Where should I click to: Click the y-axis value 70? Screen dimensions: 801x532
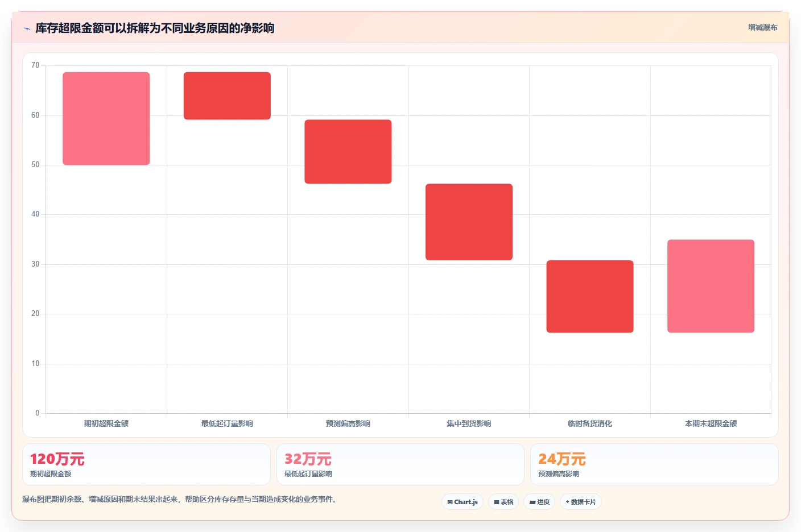35,65
